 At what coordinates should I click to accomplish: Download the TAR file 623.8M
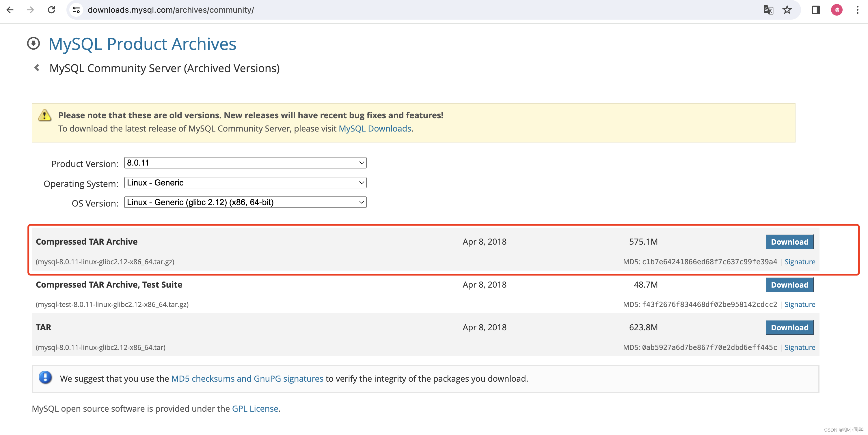pyautogui.click(x=789, y=328)
